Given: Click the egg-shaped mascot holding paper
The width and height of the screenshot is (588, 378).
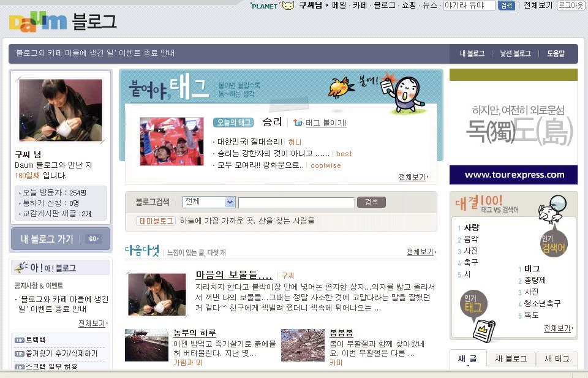Looking at the screenshot, I should click(404, 93).
